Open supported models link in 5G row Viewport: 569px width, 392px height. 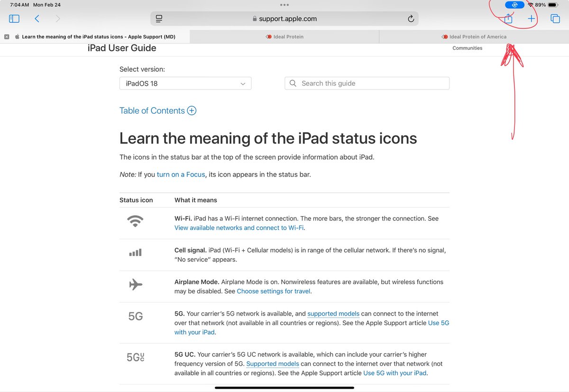pyautogui.click(x=333, y=313)
